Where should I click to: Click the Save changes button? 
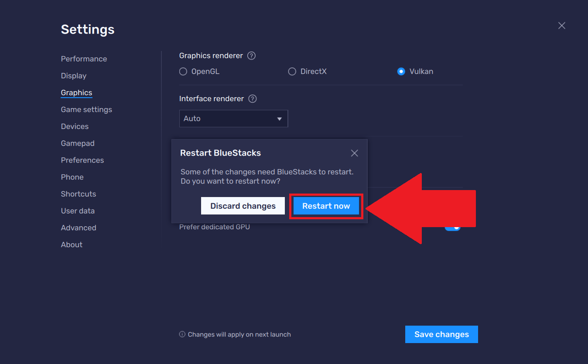point(441,334)
